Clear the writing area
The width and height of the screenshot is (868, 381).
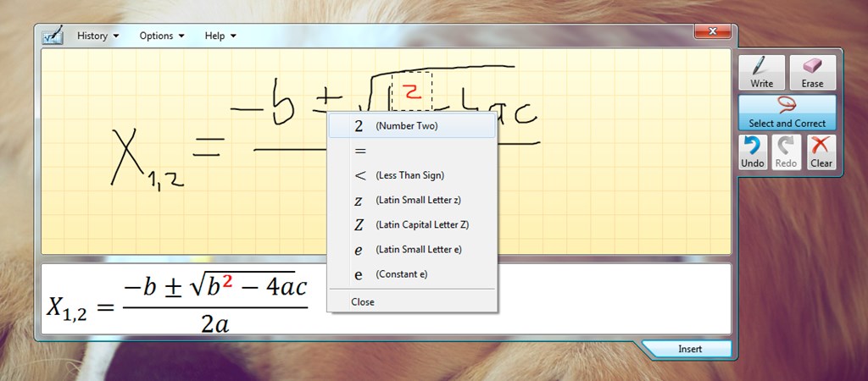pos(821,152)
